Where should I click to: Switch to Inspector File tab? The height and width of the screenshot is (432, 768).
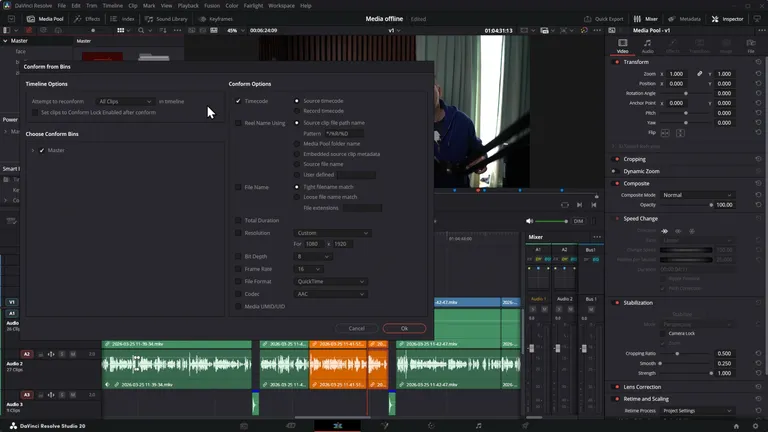pyautogui.click(x=750, y=46)
